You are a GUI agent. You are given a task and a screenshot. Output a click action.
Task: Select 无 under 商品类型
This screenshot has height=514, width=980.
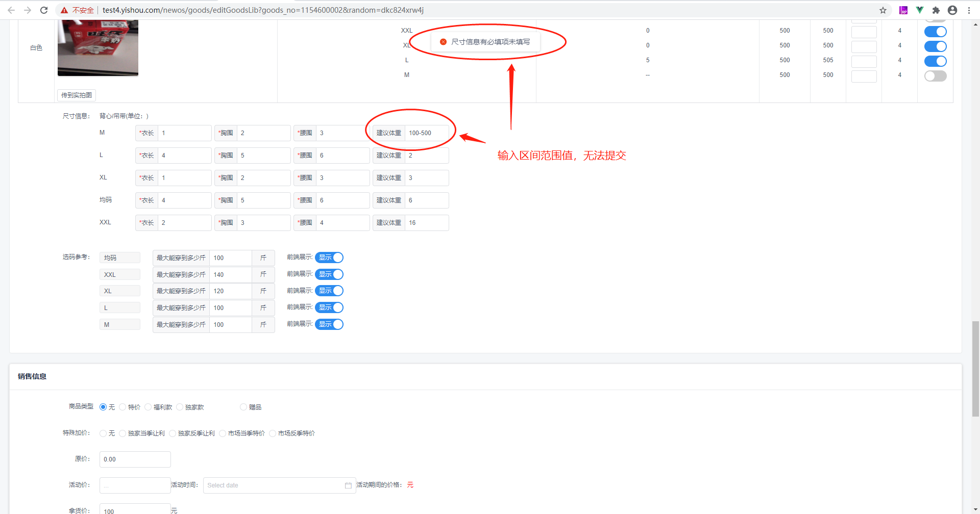pyautogui.click(x=103, y=407)
